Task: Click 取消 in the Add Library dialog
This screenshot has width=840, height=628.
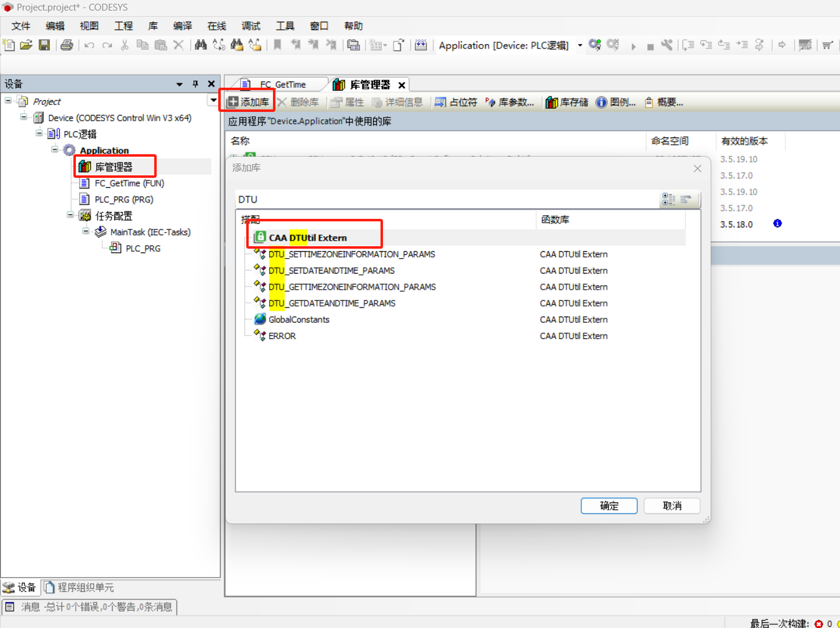Action: pyautogui.click(x=672, y=506)
